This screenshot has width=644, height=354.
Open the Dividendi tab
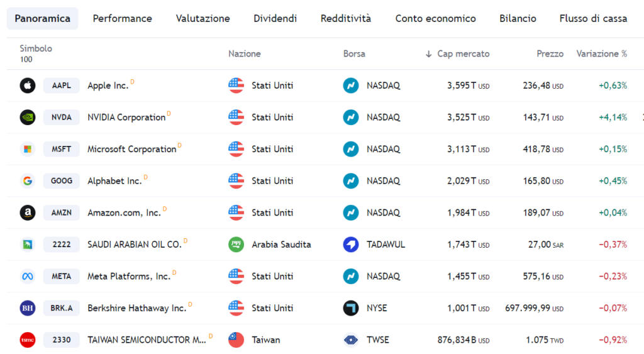pyautogui.click(x=275, y=18)
